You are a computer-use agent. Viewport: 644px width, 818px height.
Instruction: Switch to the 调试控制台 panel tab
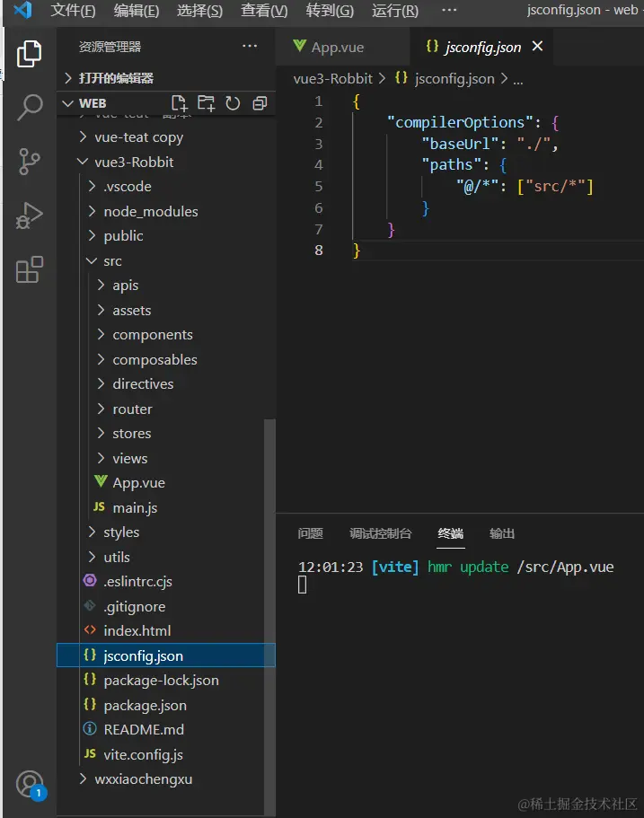click(381, 533)
